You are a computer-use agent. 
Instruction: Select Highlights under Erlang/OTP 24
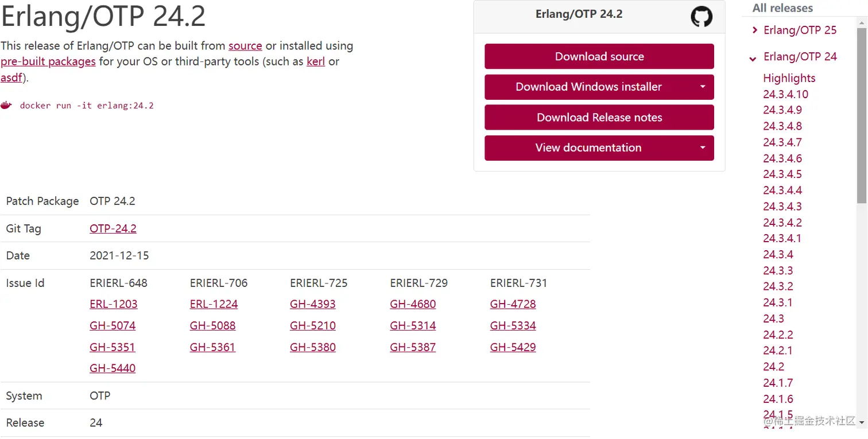pyautogui.click(x=789, y=78)
